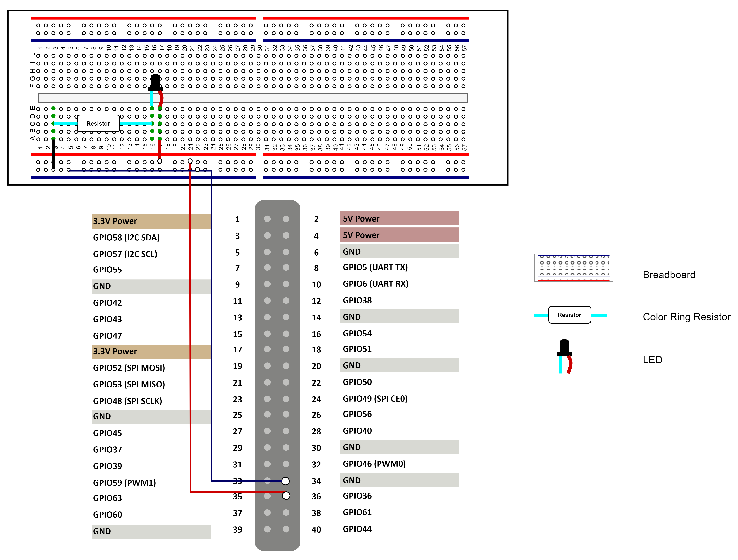Screen dimensions: 738x560
Task: Click the pin 1 dot on the header
Action: [267, 219]
